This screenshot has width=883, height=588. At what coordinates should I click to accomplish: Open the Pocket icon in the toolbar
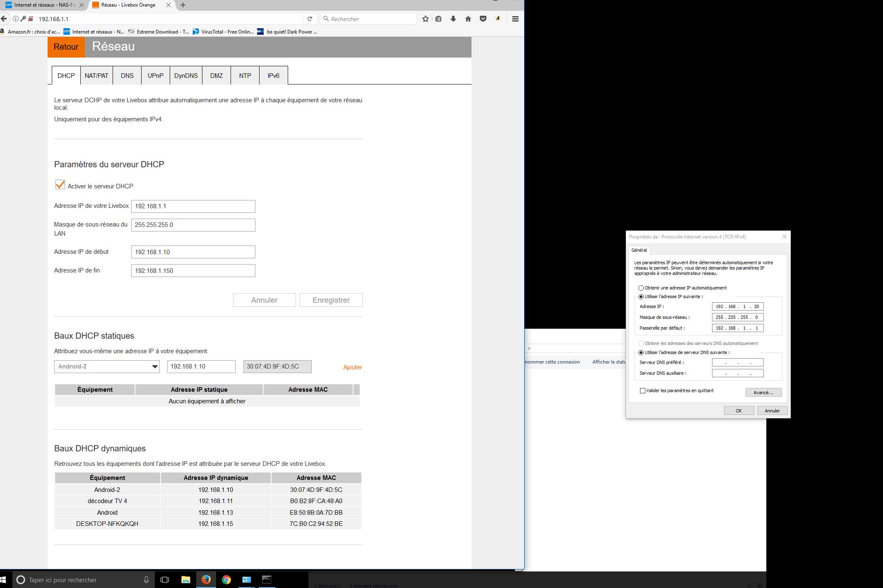(483, 19)
